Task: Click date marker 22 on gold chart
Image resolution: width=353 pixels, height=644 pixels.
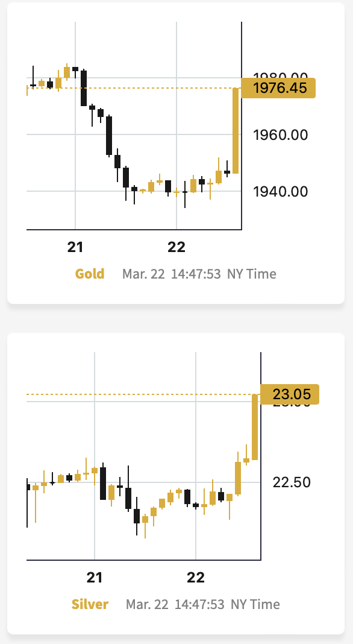Action: 176,247
